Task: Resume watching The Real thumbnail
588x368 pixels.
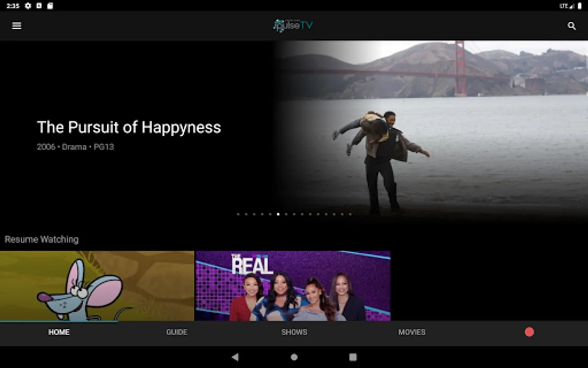Action: (293, 286)
